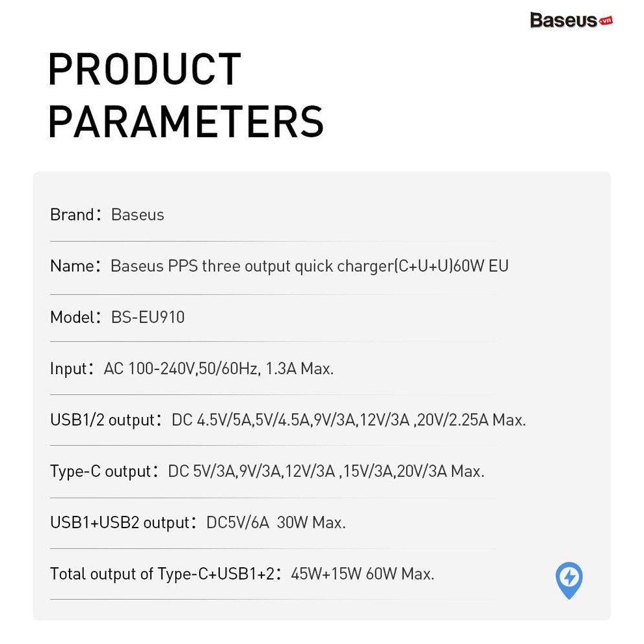Click the model number BS-EU910
644x644 pixels.
pyautogui.click(x=148, y=317)
